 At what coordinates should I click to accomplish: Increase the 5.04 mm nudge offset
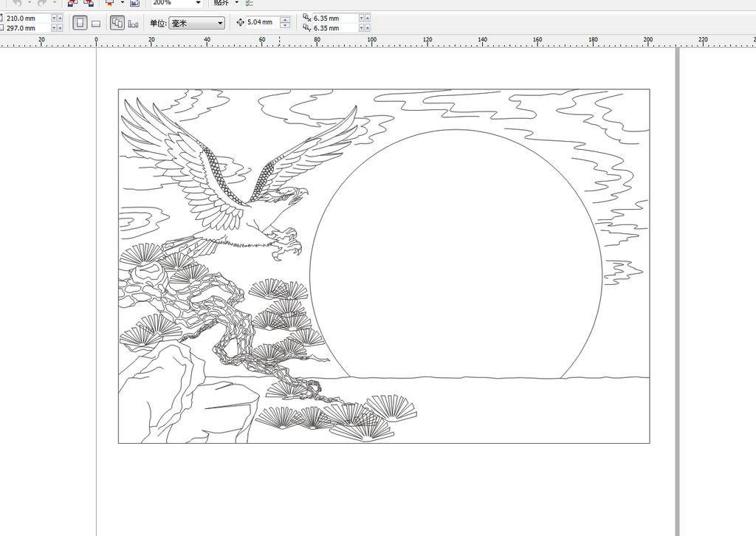pos(285,20)
